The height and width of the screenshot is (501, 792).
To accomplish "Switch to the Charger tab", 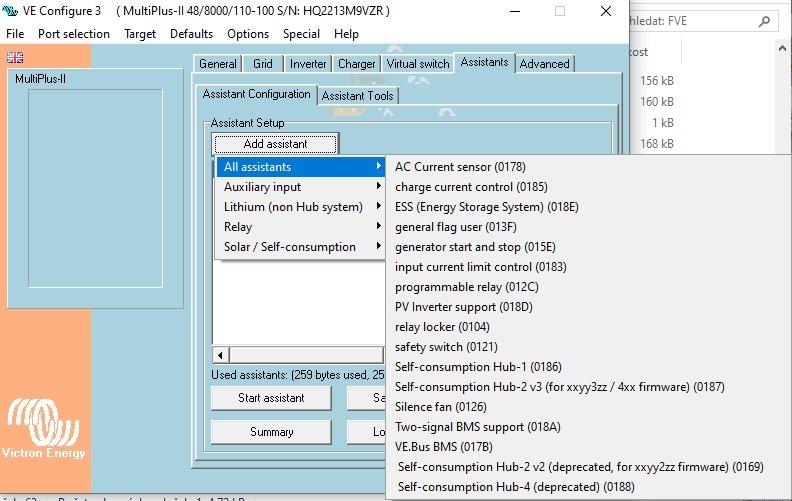I will pos(357,64).
